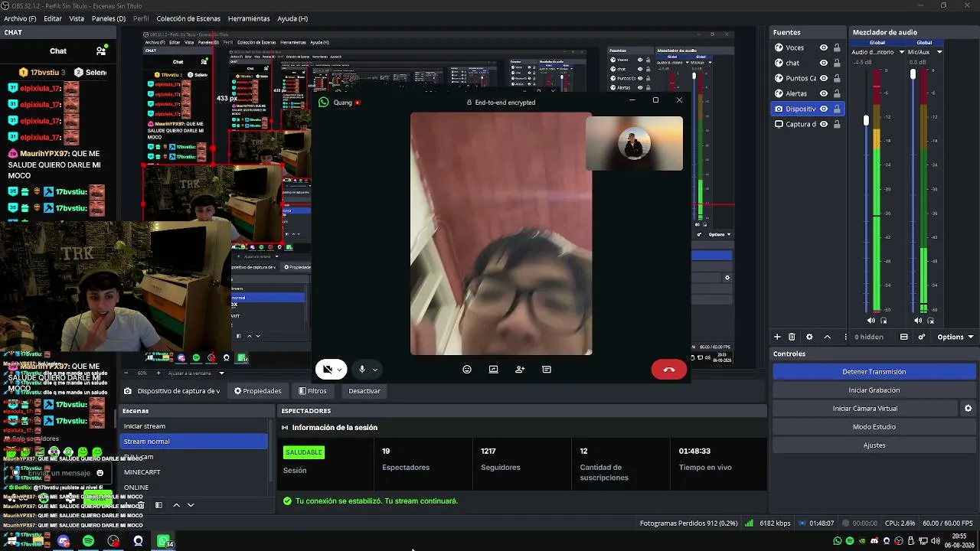This screenshot has height=551, width=980.
Task: Expand Mic/Aux channel dropdown
Action: click(x=939, y=52)
